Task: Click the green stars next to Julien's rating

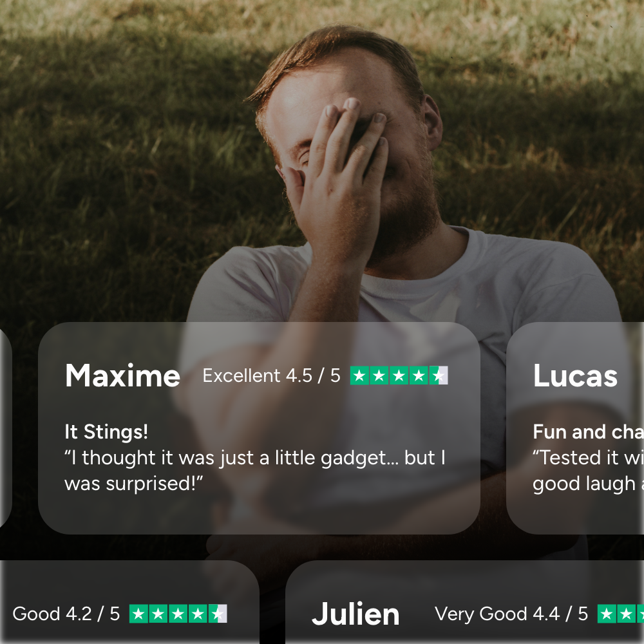Action: (621, 614)
